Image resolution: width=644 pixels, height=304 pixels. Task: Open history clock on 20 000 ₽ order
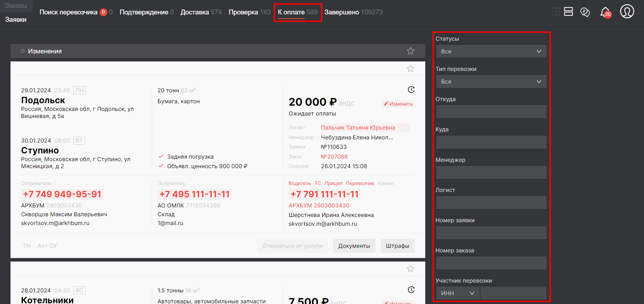pyautogui.click(x=411, y=90)
